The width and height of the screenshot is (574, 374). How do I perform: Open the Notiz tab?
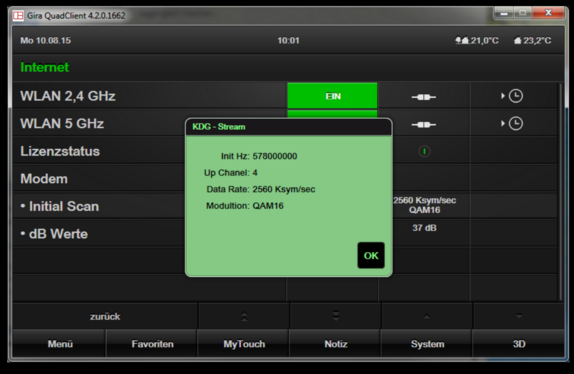pyautogui.click(x=336, y=344)
